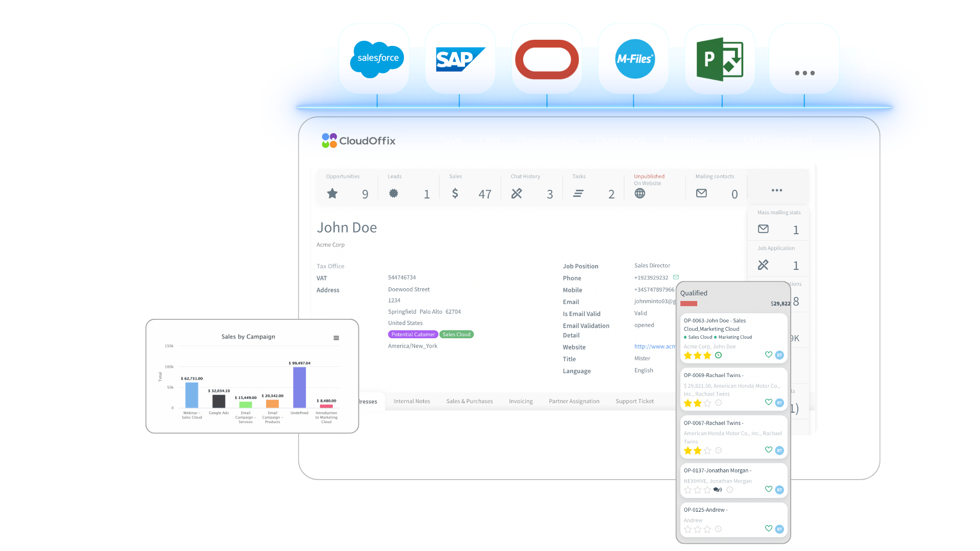The height and width of the screenshot is (551, 980).
Task: Switch to the Invoicing tab
Action: click(521, 401)
